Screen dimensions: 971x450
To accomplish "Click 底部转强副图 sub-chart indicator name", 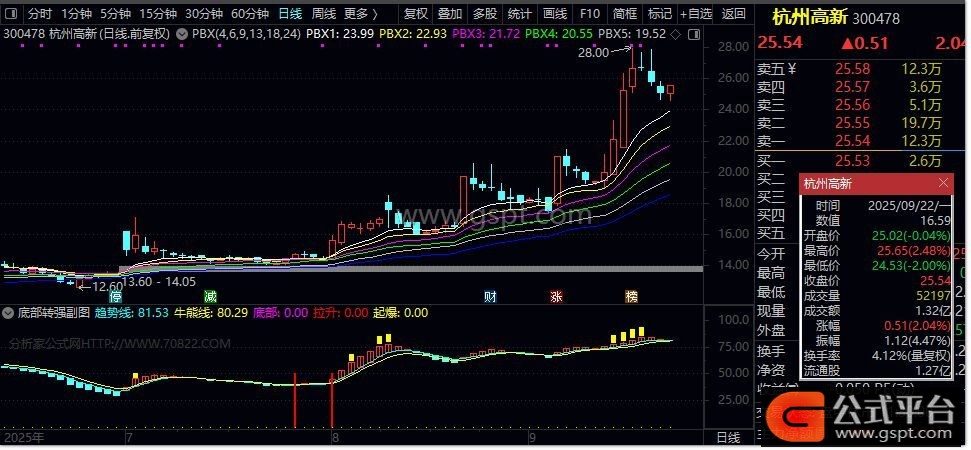I will coord(53,313).
